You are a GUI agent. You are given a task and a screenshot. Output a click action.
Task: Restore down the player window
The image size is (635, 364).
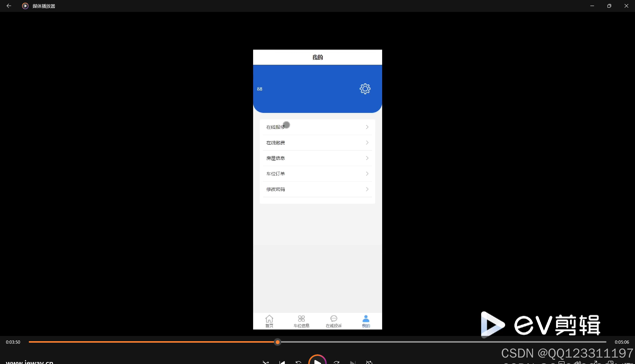(x=609, y=6)
